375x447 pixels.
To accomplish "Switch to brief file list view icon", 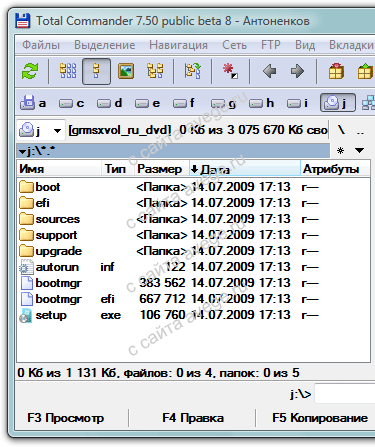I will (x=68, y=71).
